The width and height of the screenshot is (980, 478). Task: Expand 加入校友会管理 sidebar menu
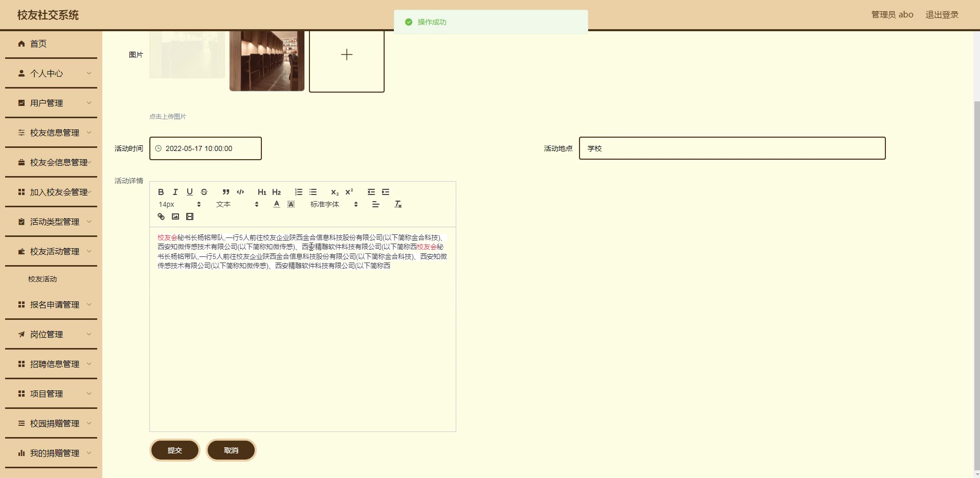[x=51, y=192]
